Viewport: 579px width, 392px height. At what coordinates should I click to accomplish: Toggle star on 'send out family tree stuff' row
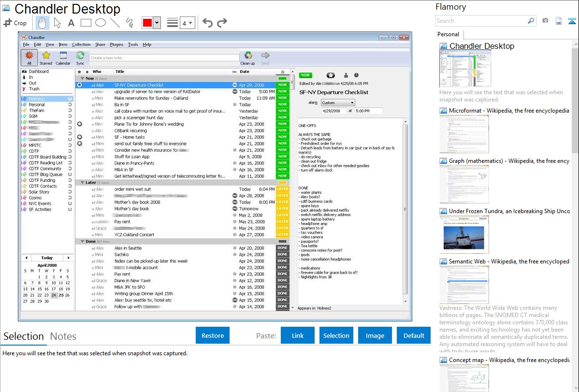79,144
